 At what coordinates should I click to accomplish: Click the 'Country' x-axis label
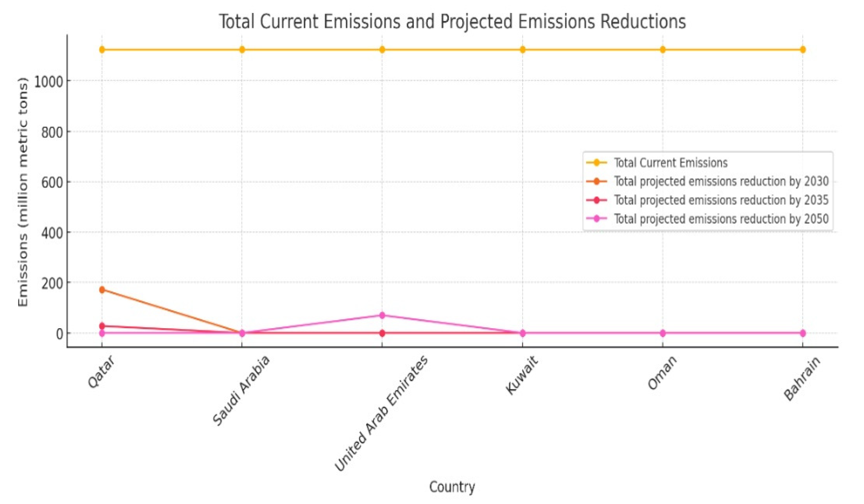pyautogui.click(x=452, y=487)
